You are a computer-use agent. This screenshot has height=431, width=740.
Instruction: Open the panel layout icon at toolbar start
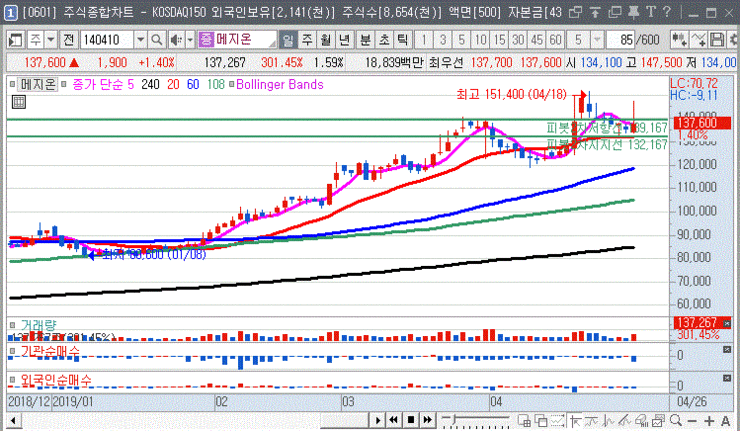[16, 40]
